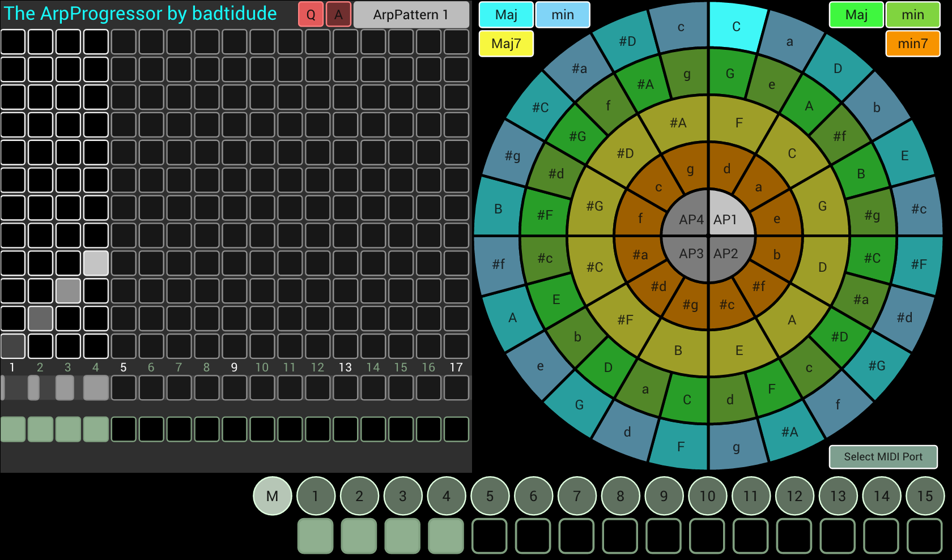The width and height of the screenshot is (952, 560).
Task: Select the yellow Maj7 chord button
Action: [506, 44]
